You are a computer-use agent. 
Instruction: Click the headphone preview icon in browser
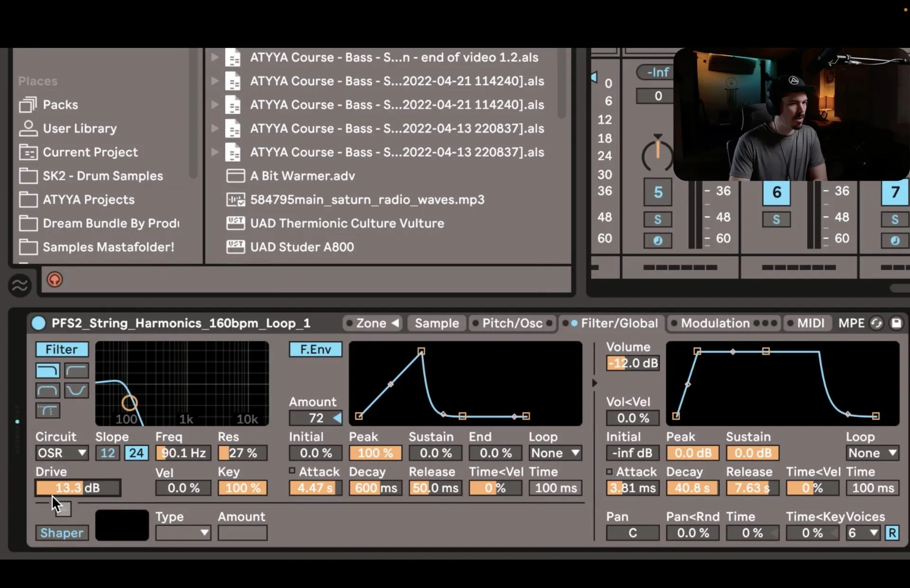(x=55, y=280)
